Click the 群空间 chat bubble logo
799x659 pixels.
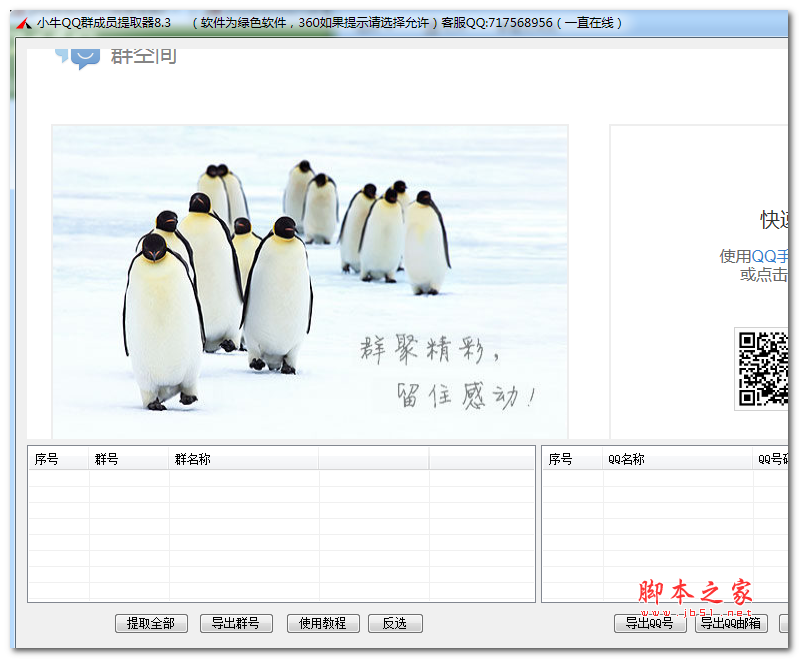point(79,56)
